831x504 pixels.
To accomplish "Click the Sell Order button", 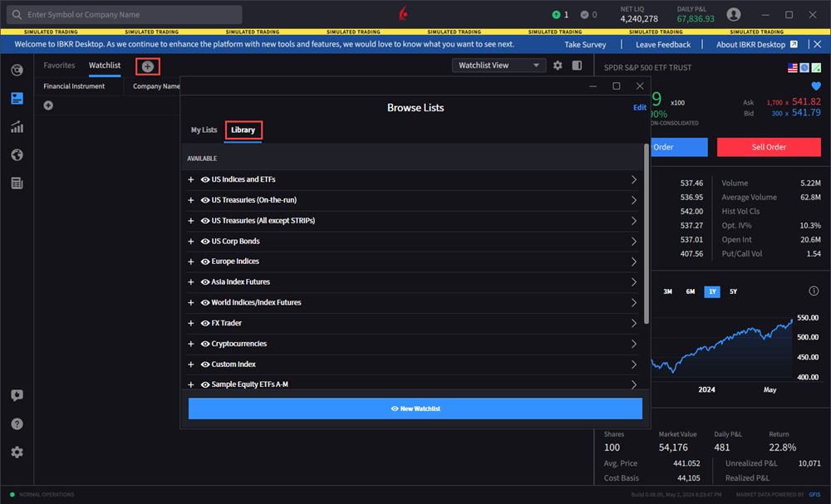I will click(x=769, y=147).
